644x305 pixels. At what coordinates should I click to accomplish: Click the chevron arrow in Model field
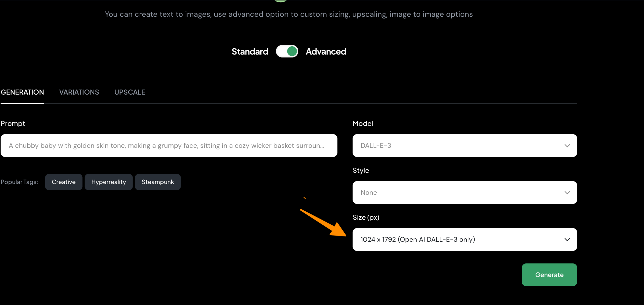[567, 146]
